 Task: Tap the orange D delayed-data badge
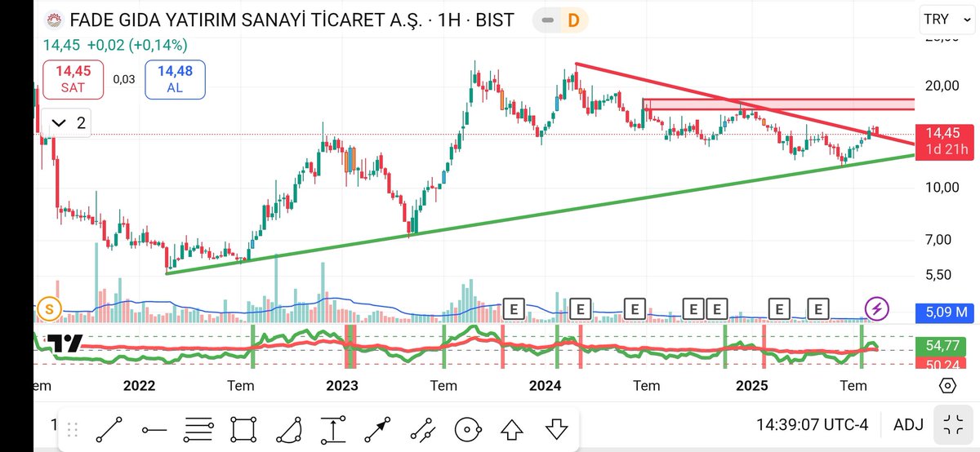coord(572,20)
